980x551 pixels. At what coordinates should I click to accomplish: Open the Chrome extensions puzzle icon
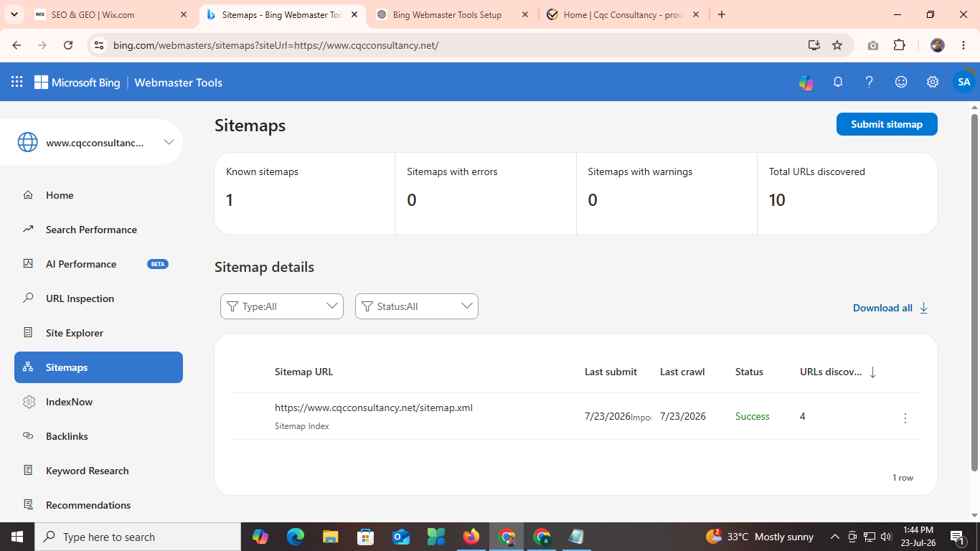coord(900,45)
